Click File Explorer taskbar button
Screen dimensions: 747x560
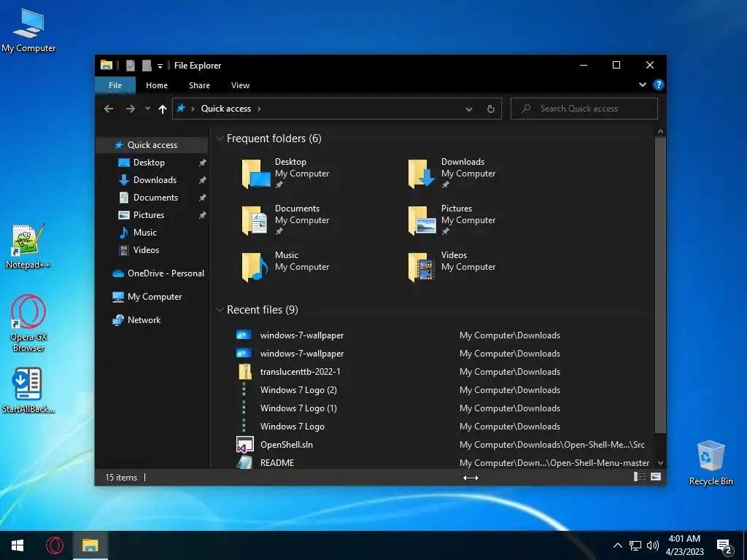coord(90,545)
